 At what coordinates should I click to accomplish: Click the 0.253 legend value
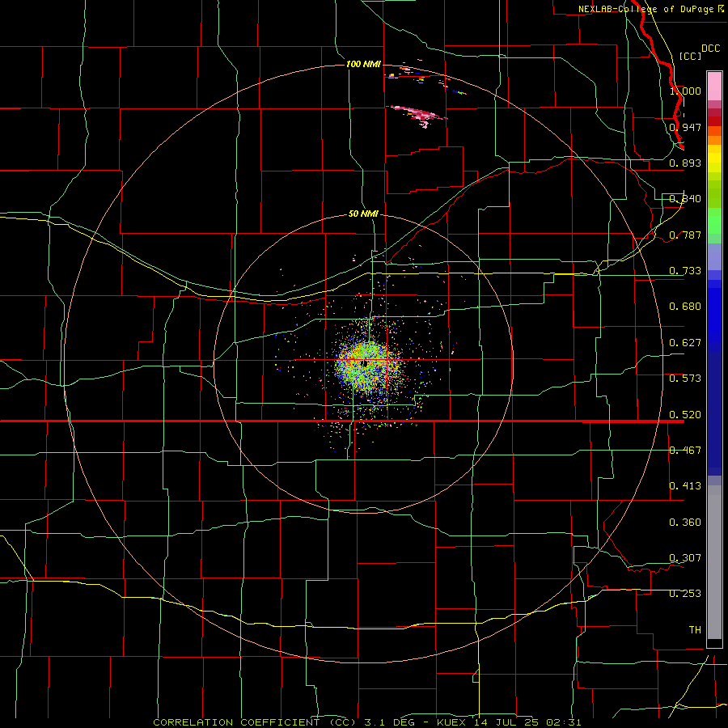[x=685, y=594]
